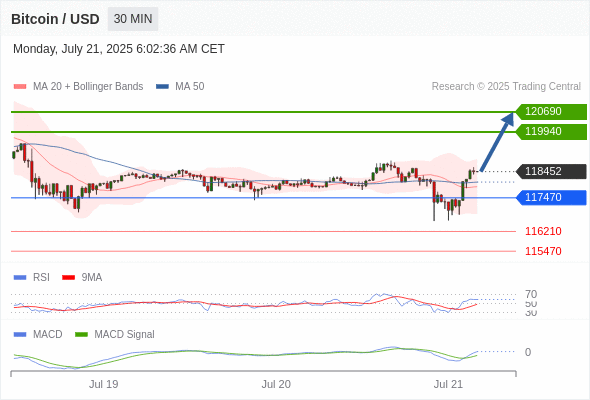
Task: Open Research © 2025 Trading Central credit
Action: point(506,87)
